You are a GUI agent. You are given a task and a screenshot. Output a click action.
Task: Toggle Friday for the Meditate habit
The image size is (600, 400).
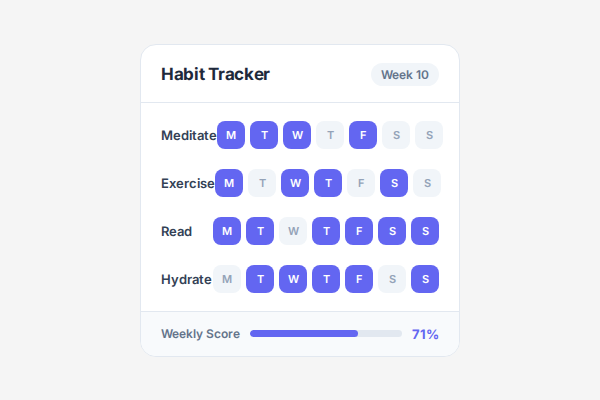[x=363, y=135]
